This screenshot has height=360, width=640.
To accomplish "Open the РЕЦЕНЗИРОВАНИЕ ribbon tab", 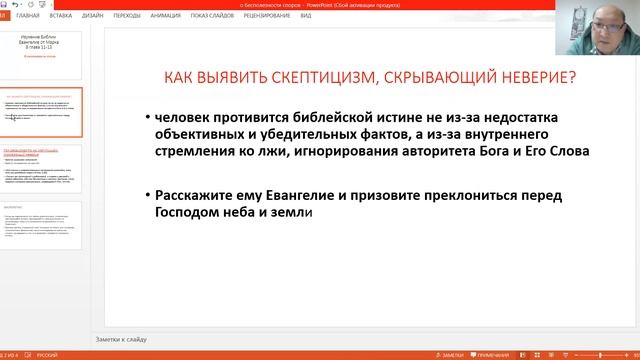I will [267, 16].
